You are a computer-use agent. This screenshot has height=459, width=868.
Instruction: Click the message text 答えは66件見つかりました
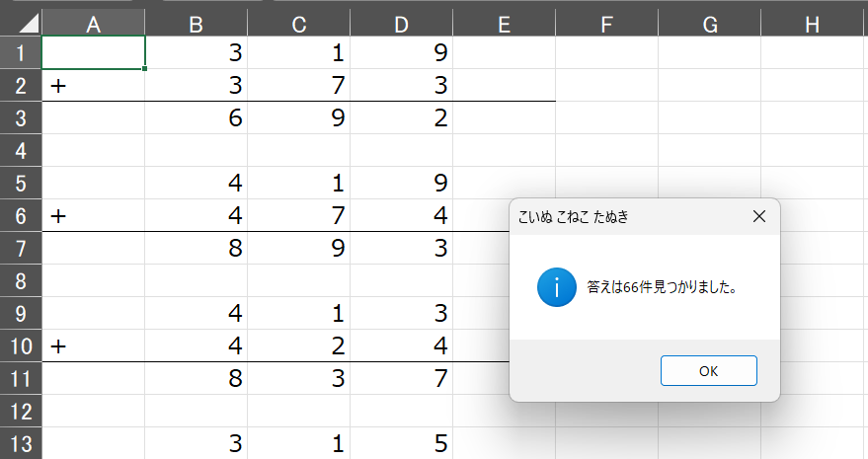[662, 287]
